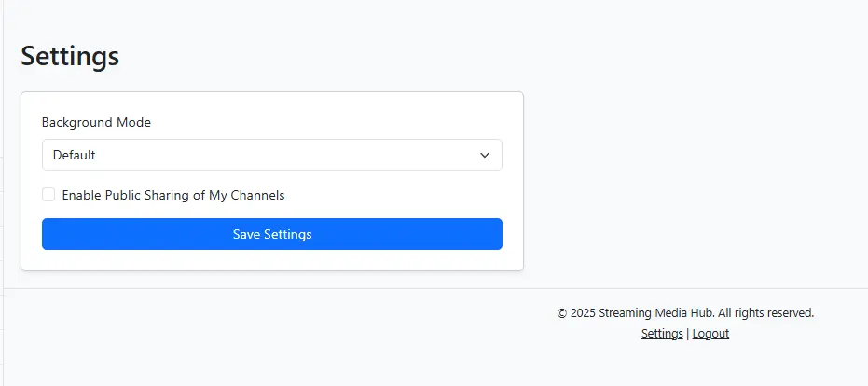The width and height of the screenshot is (868, 386).
Task: Click the empty checkbox square beside the sharing option
Action: point(48,194)
